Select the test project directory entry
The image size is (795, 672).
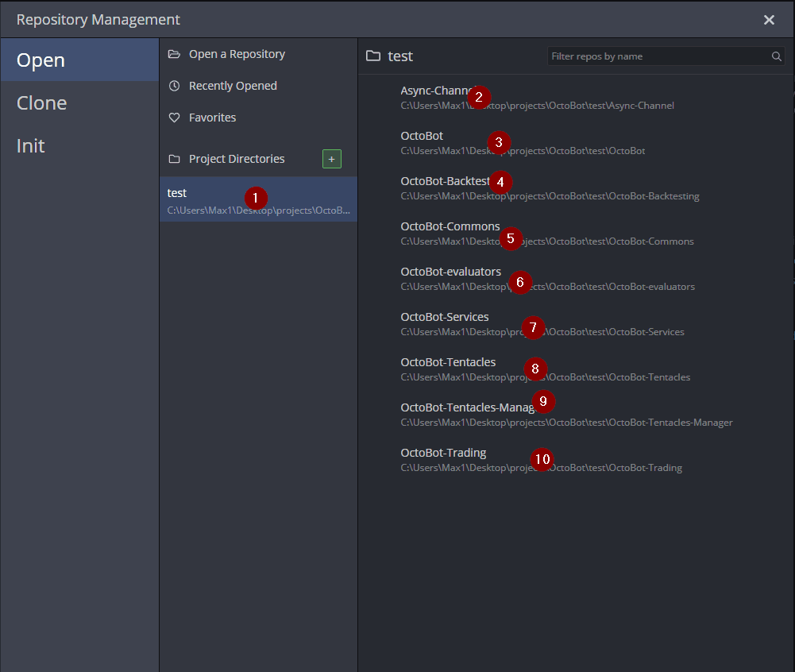click(x=258, y=199)
